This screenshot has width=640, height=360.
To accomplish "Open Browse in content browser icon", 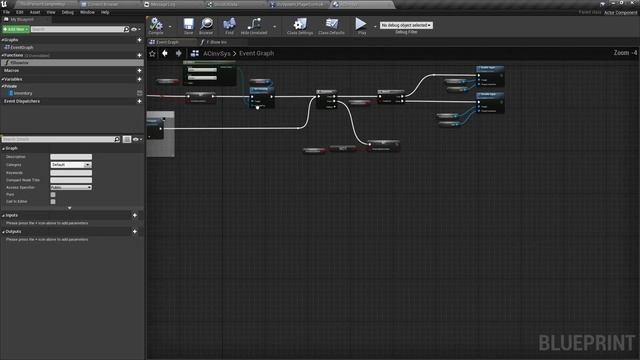I will tap(206, 25).
